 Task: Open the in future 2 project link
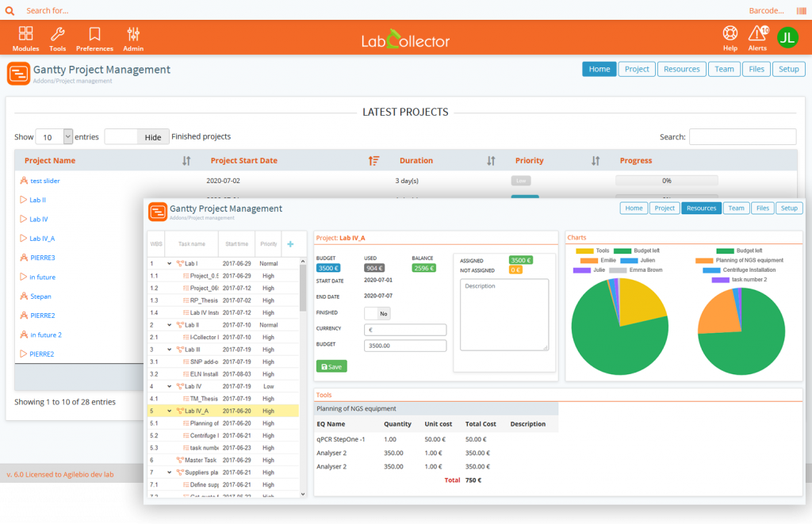[45, 335]
